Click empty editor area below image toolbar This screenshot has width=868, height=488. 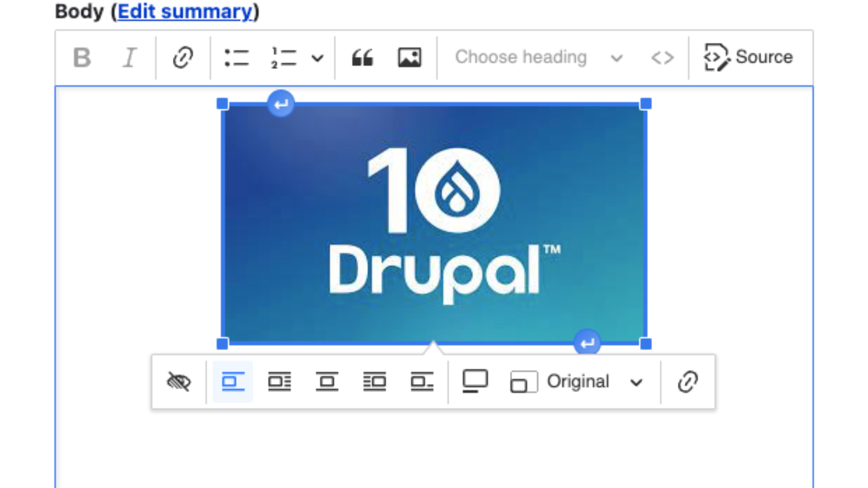click(x=434, y=449)
